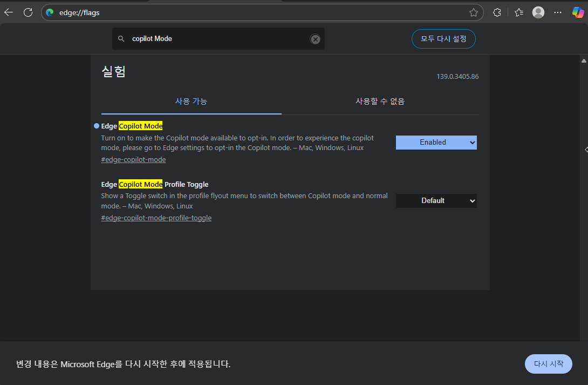Focus the search field containing "copilot Mode"
Viewport: 588px width, 385px height.
218,39
